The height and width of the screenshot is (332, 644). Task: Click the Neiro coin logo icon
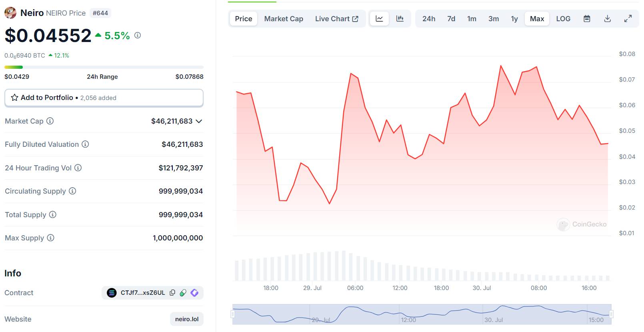[x=10, y=13]
